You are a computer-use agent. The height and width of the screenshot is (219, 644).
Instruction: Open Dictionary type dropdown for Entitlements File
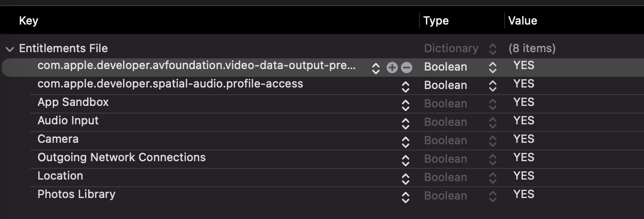(x=493, y=49)
